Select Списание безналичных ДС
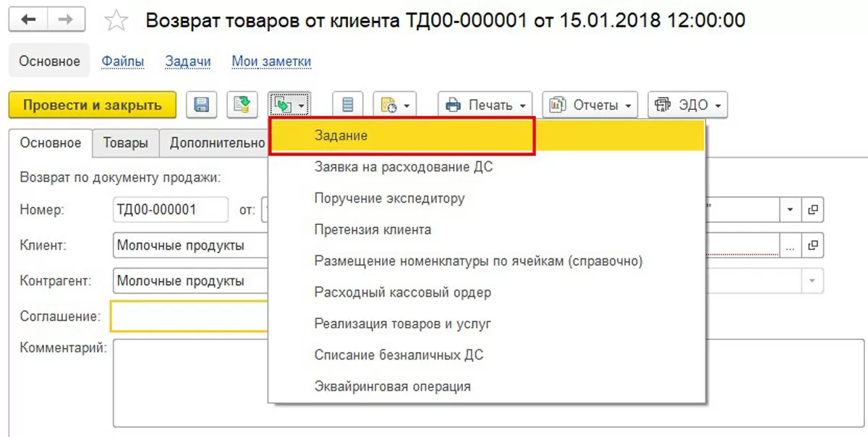The width and height of the screenshot is (868, 437). [x=487, y=355]
